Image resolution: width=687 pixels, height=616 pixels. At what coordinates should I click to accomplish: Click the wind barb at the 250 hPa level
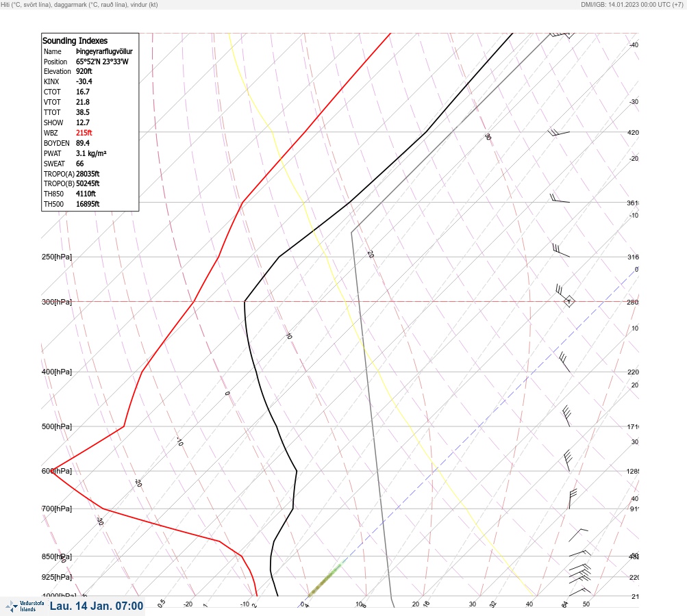point(561,251)
